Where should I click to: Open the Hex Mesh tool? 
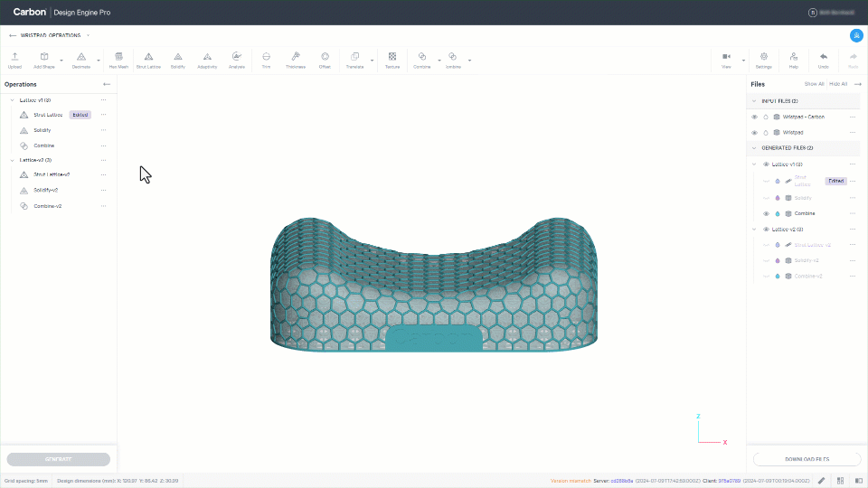click(x=118, y=60)
